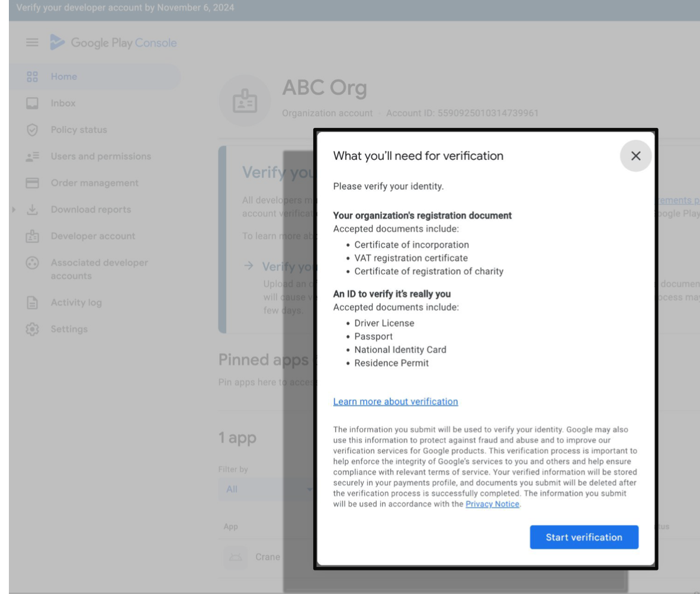This screenshot has width=700, height=596.
Task: Click the Order management card icon
Action: click(32, 183)
